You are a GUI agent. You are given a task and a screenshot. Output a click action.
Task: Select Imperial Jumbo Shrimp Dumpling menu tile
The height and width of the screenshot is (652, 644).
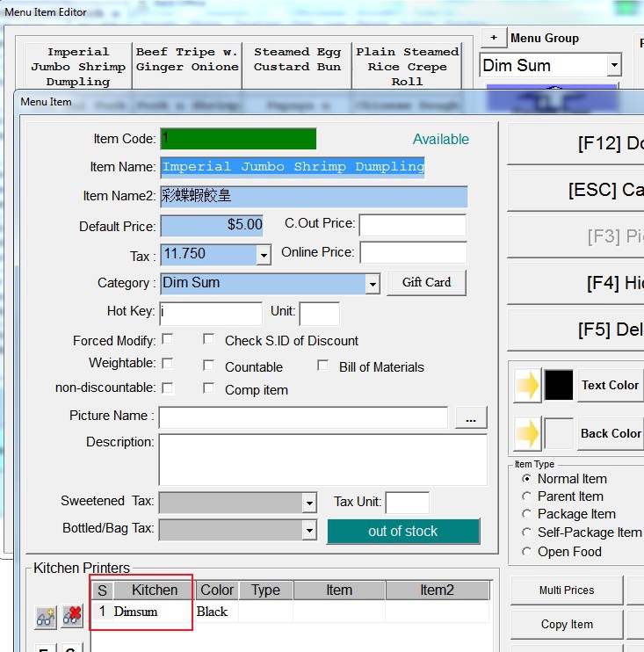[78, 67]
